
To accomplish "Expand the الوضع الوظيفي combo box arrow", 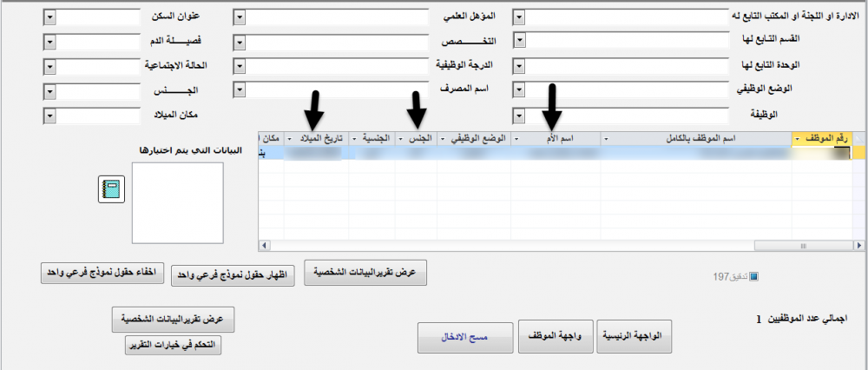I will (x=519, y=89).
